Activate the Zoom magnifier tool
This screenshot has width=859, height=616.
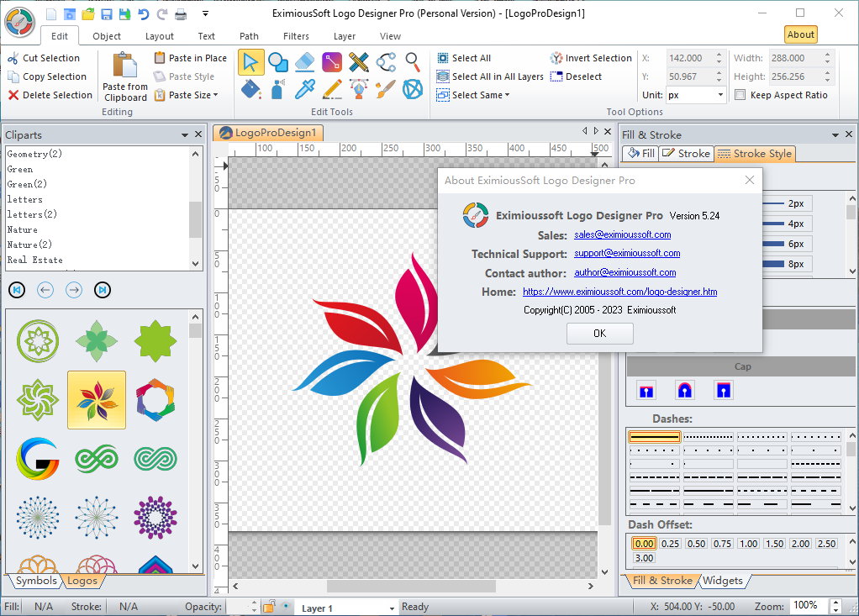pos(412,61)
